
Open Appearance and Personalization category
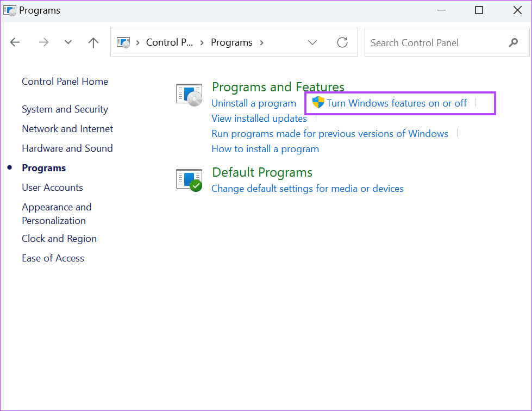pyautogui.click(x=57, y=214)
